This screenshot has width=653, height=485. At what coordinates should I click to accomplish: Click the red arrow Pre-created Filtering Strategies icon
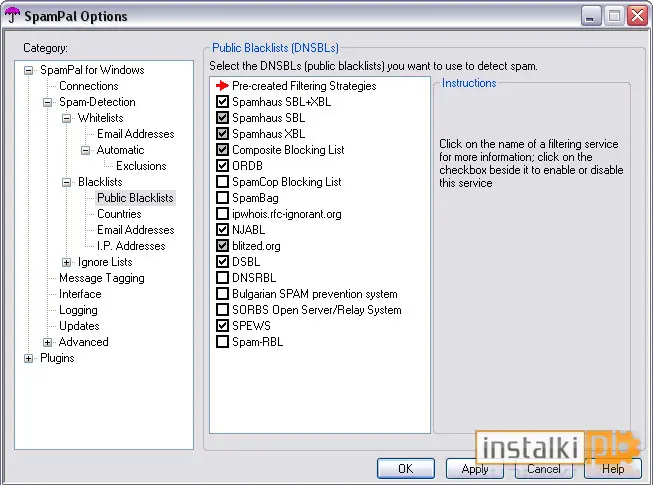[222, 86]
